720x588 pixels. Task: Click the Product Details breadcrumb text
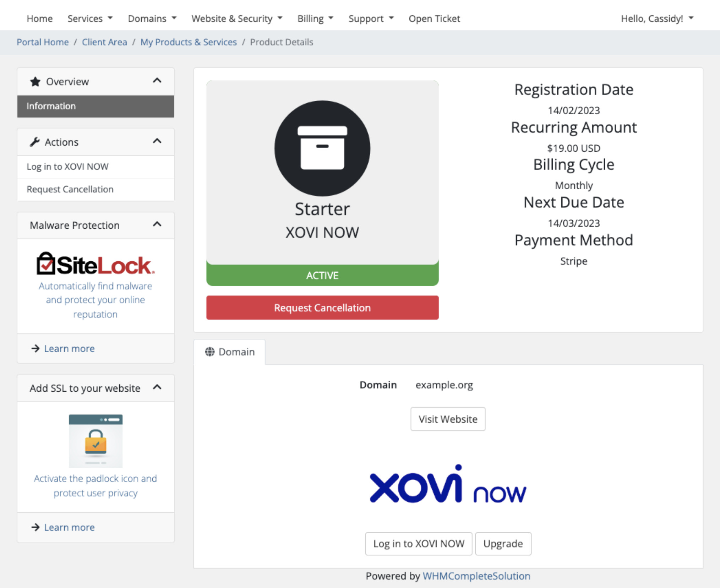pyautogui.click(x=282, y=42)
